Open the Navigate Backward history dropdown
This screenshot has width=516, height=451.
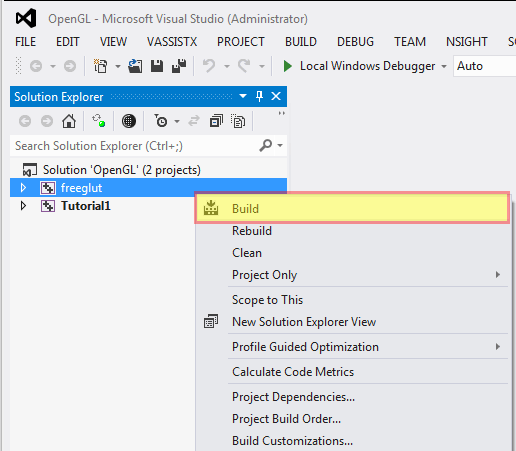[53, 66]
